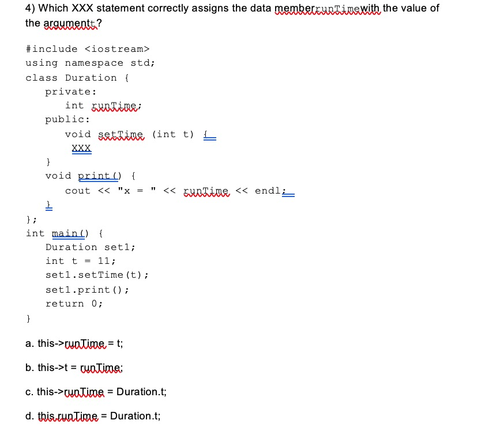The height and width of the screenshot is (439, 504).
Task: Click the set1.setTime(t); call
Action: (97, 275)
